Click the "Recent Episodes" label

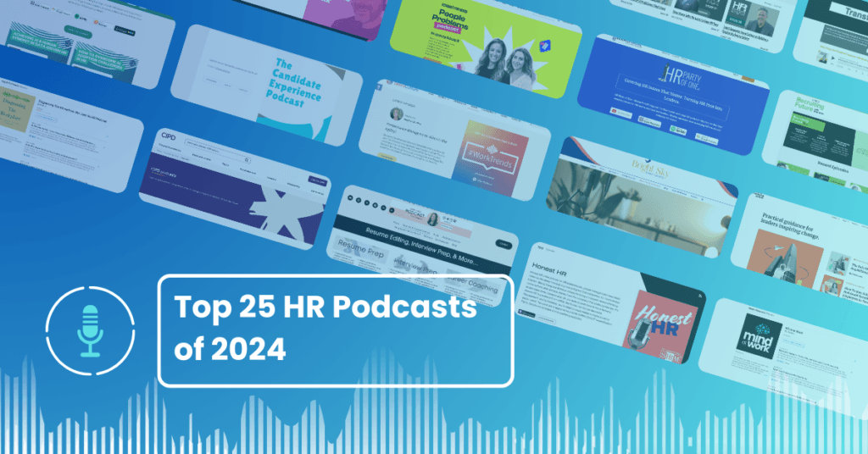click(x=833, y=167)
